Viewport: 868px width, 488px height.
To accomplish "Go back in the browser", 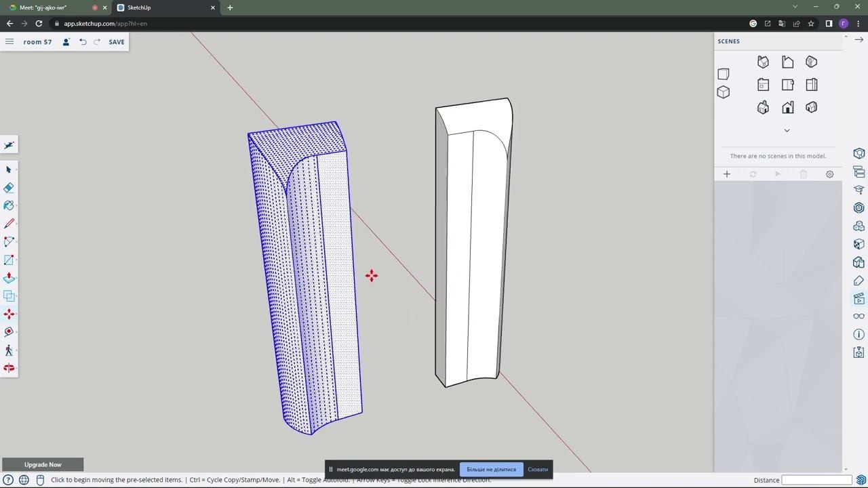I will point(9,23).
